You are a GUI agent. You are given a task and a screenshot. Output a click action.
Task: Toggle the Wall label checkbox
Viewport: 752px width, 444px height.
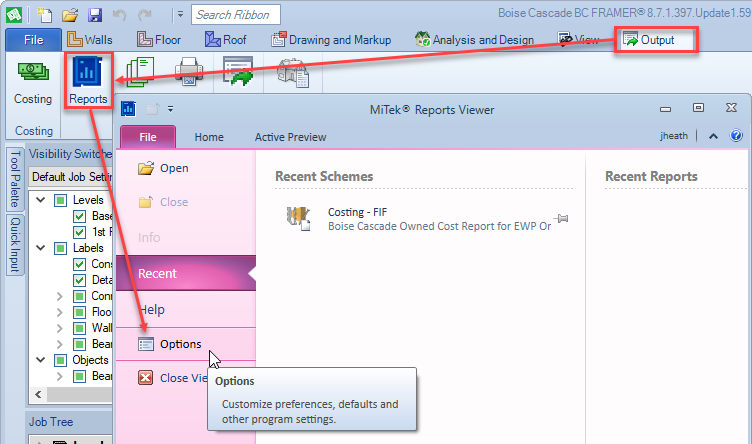(80, 328)
